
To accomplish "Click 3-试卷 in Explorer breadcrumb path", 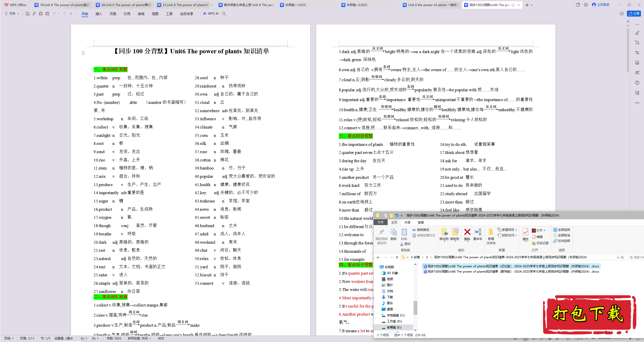I will [415, 257].
